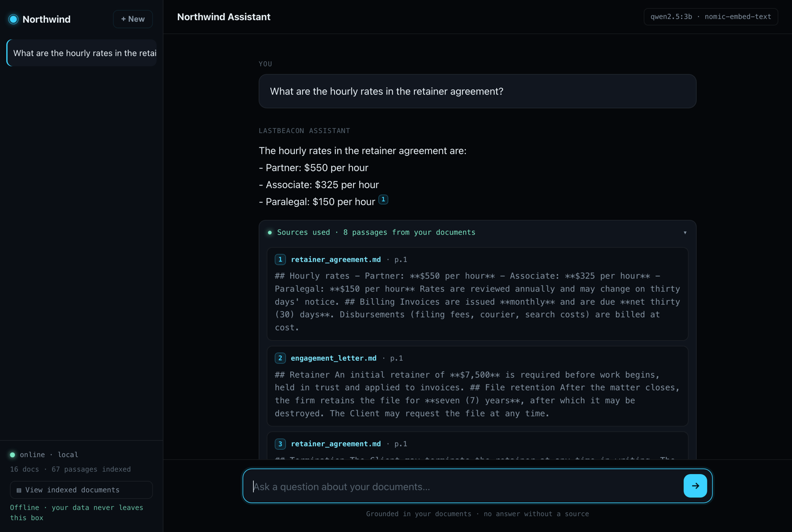Click the 'Grounded in your documents' footer text
Viewport: 792px width, 532px height.
[x=477, y=514]
